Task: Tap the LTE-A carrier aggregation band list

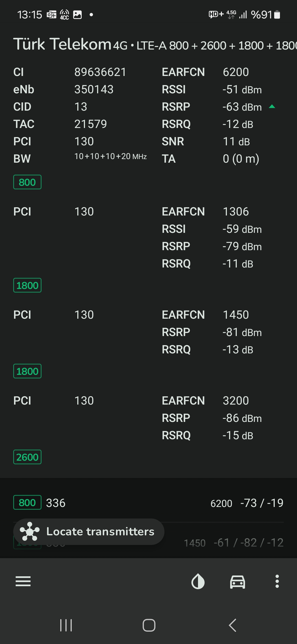Action: 217,46
